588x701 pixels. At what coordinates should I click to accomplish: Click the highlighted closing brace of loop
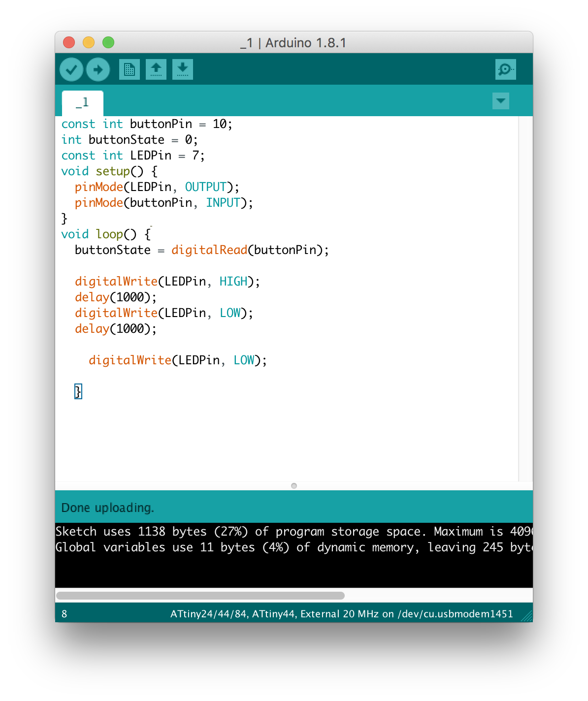pyautogui.click(x=78, y=392)
